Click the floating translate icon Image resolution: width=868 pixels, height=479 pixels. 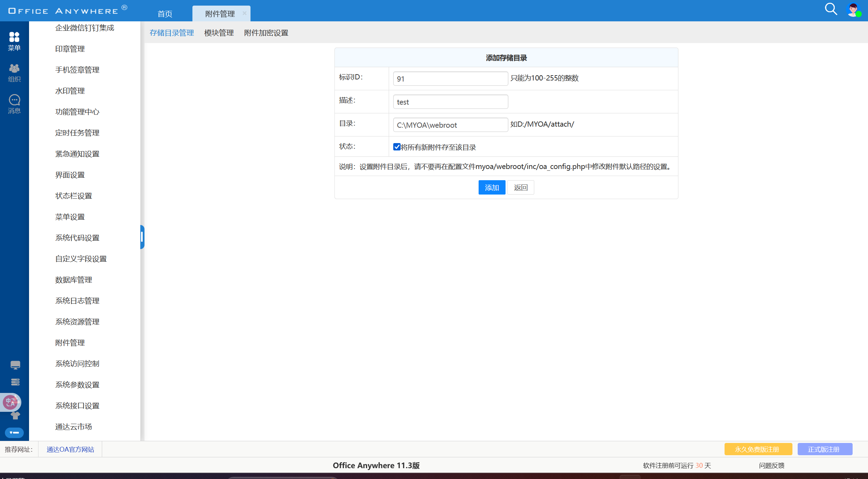10,402
